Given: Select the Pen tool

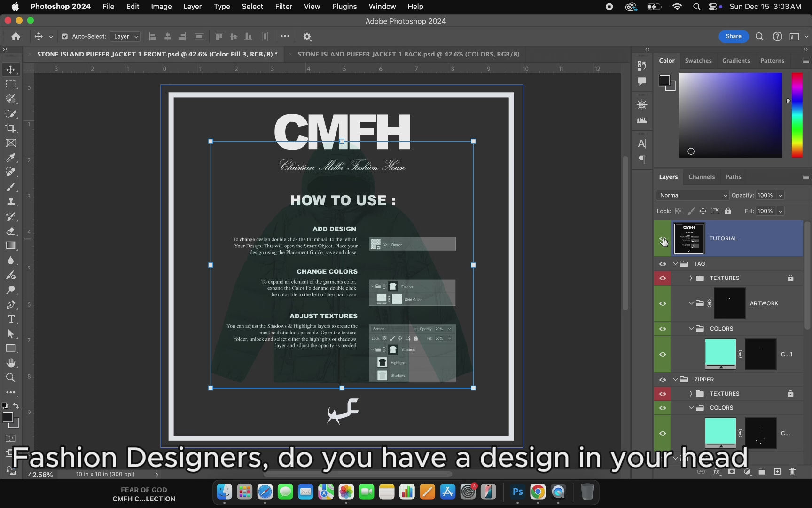Looking at the screenshot, I should point(10,304).
